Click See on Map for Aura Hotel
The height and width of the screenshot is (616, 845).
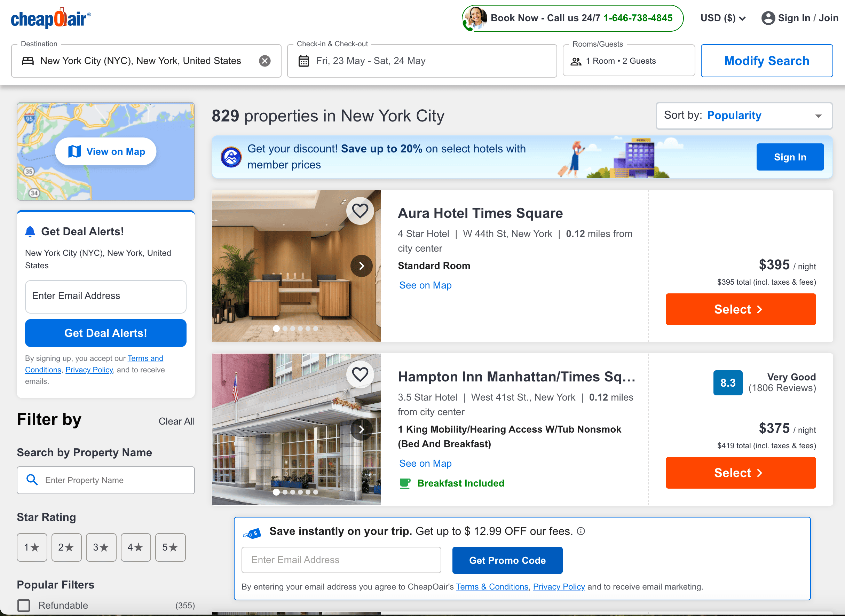425,285
